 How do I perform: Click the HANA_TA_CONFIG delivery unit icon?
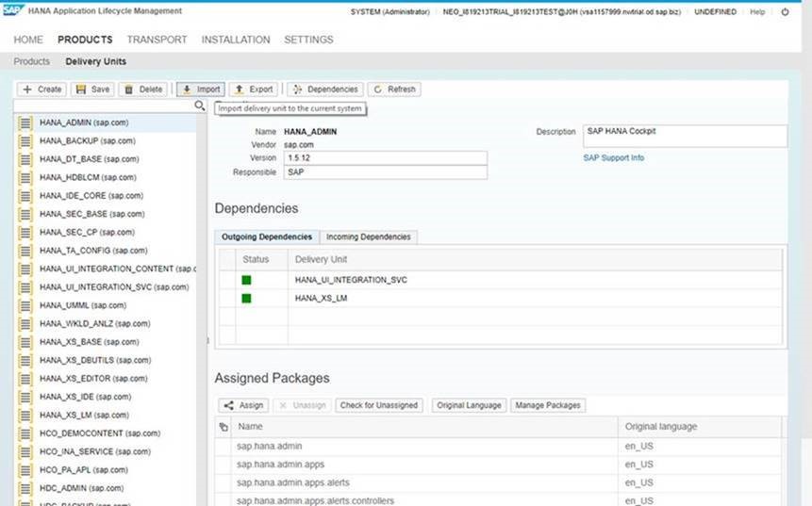click(x=25, y=251)
